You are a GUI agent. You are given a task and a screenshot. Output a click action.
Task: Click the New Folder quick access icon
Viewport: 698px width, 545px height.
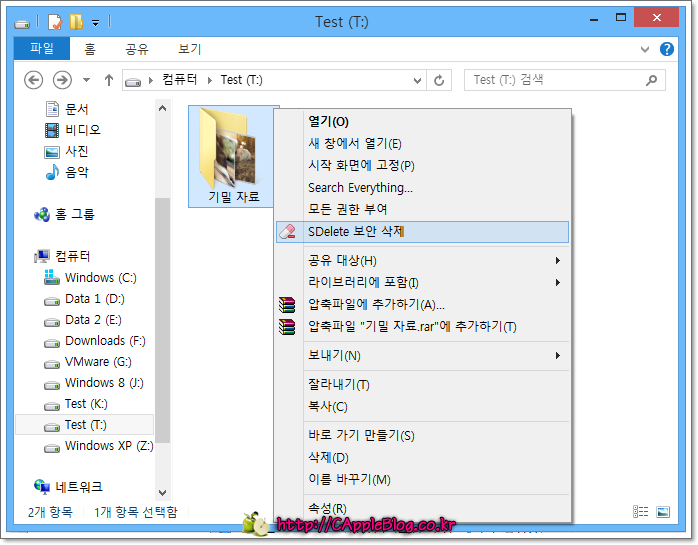(x=77, y=21)
